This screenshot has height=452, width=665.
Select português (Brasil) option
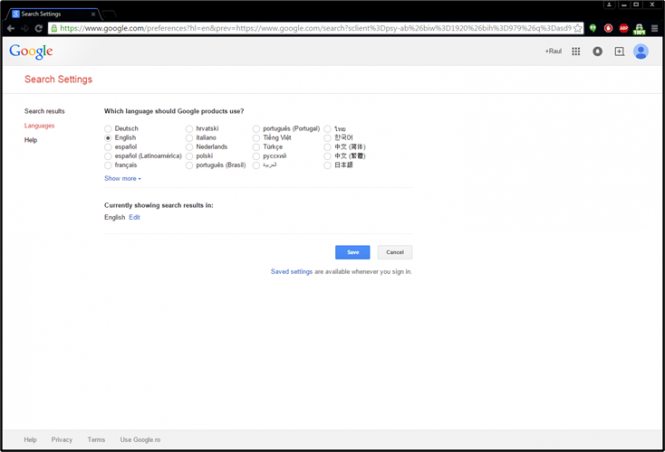[189, 165]
